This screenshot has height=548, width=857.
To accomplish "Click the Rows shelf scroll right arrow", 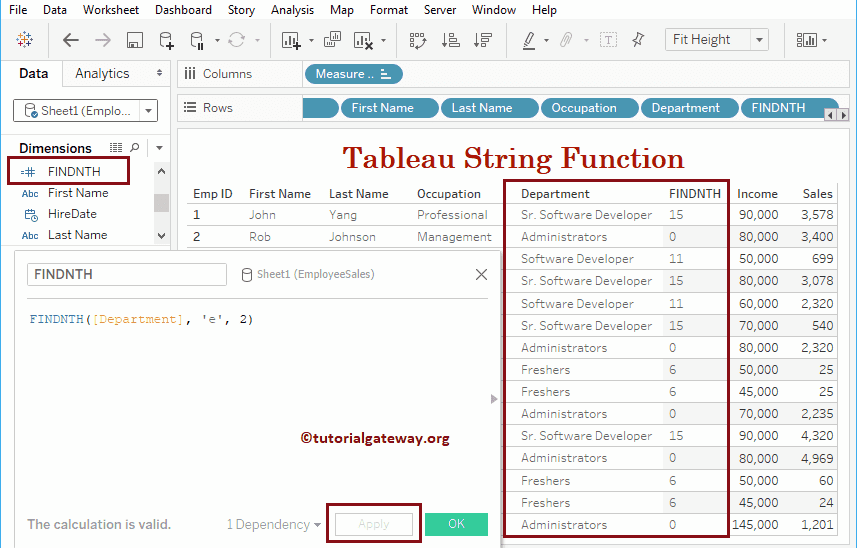I will [844, 115].
